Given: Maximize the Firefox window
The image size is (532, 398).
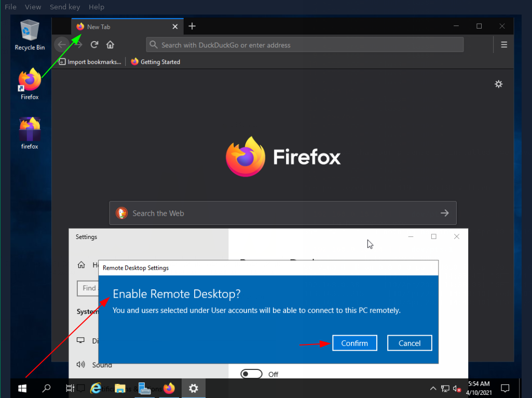Looking at the screenshot, I should (479, 26).
